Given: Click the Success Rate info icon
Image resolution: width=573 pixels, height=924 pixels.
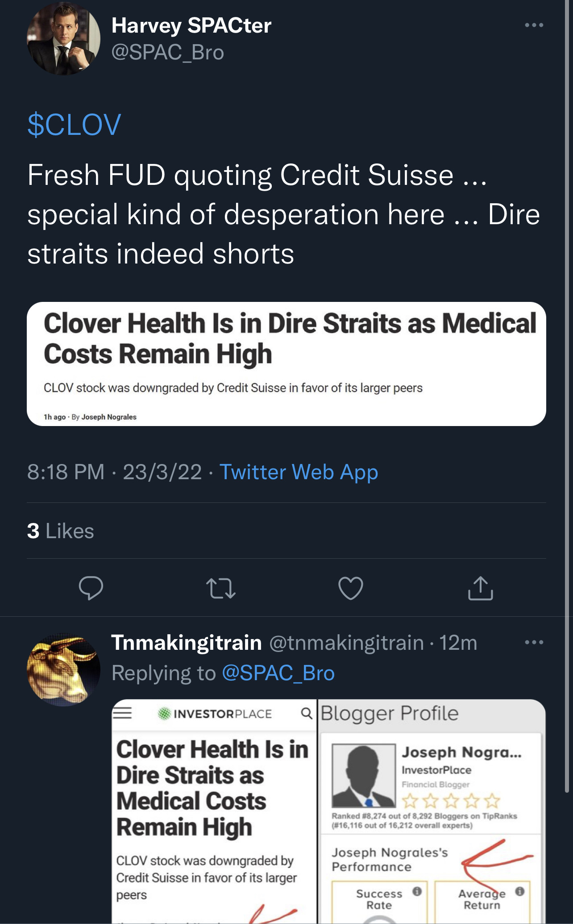Looking at the screenshot, I should tap(417, 891).
